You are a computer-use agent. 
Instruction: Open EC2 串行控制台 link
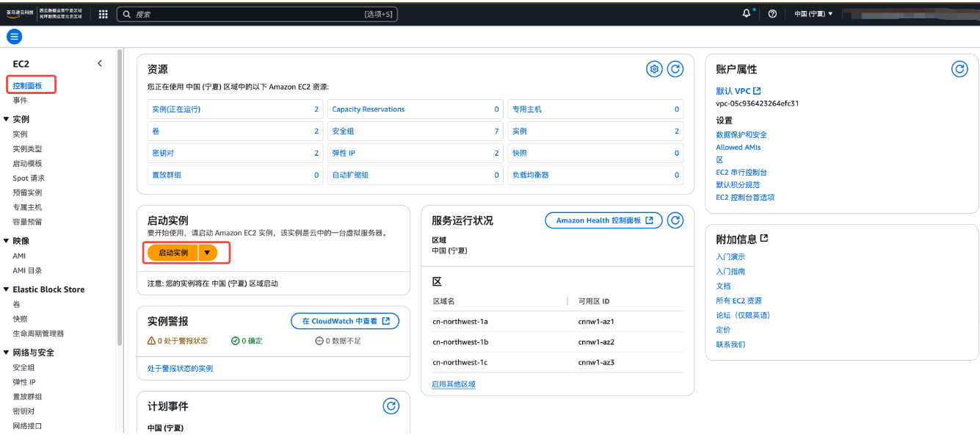point(741,173)
